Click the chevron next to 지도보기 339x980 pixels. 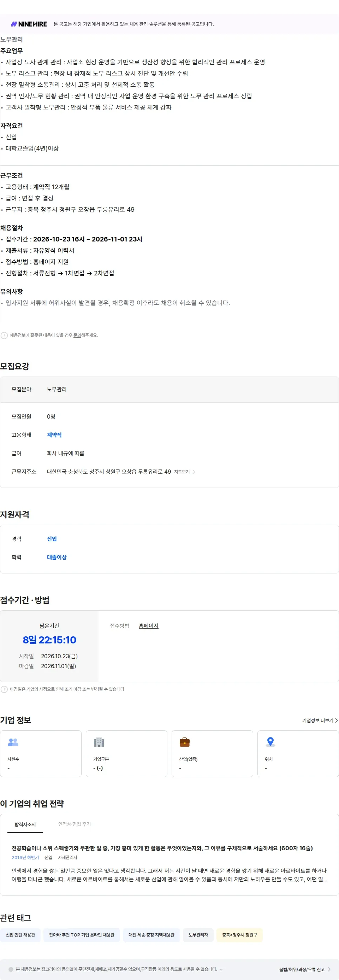pos(194,472)
